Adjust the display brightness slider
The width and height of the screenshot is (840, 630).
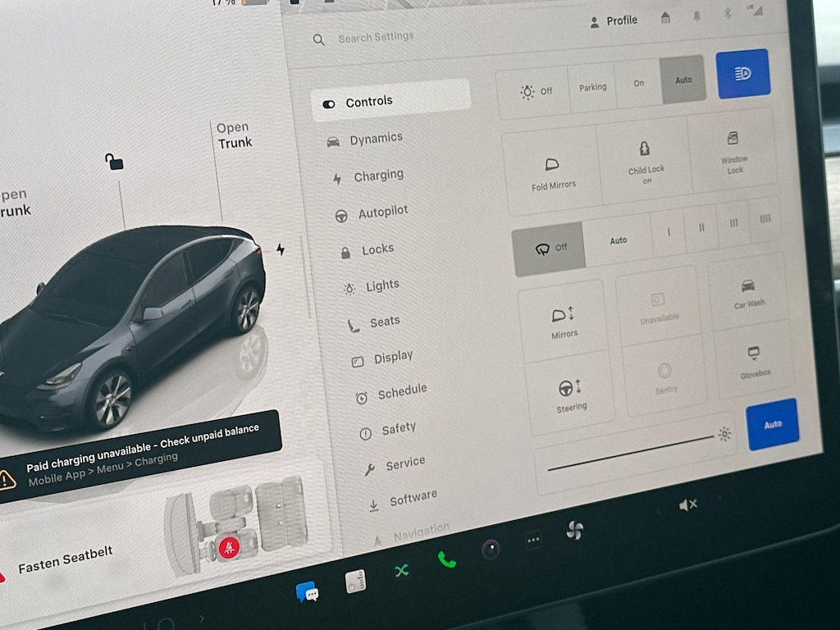click(630, 453)
